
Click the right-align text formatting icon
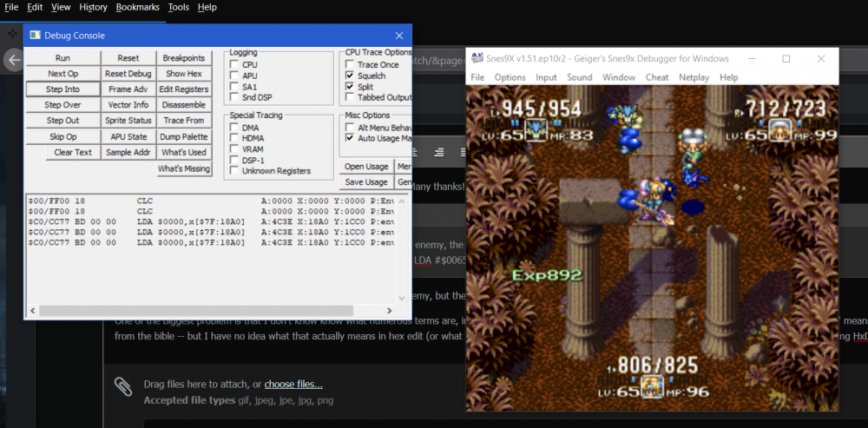439,152
